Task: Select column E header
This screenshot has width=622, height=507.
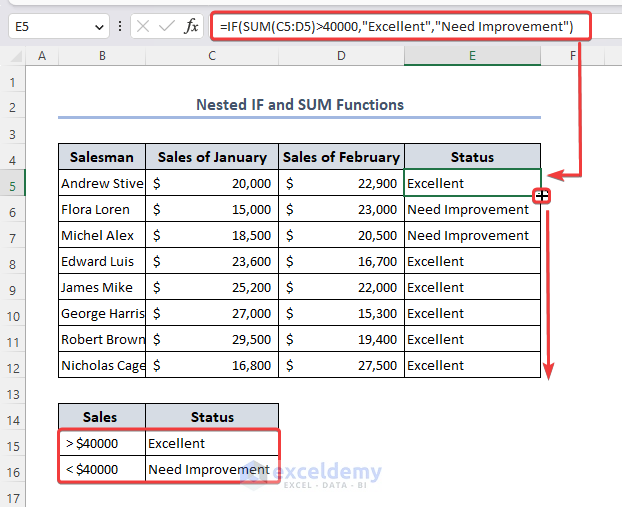Action: pyautogui.click(x=472, y=57)
